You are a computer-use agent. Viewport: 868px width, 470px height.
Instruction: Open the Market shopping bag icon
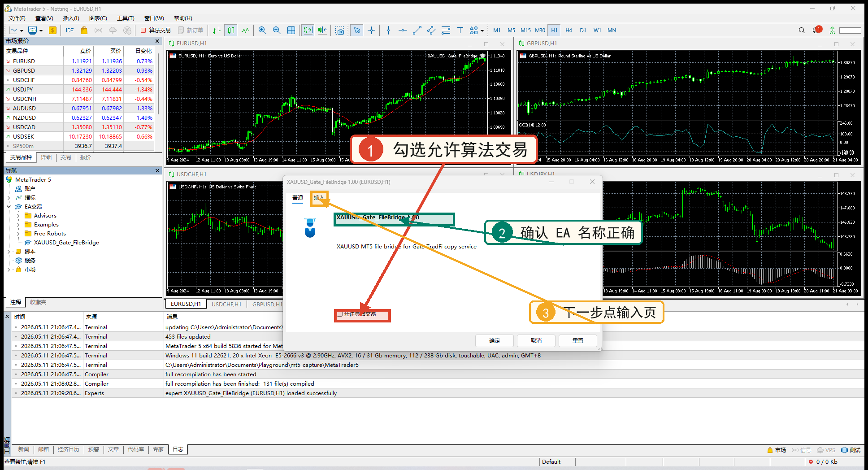pyautogui.click(x=84, y=30)
